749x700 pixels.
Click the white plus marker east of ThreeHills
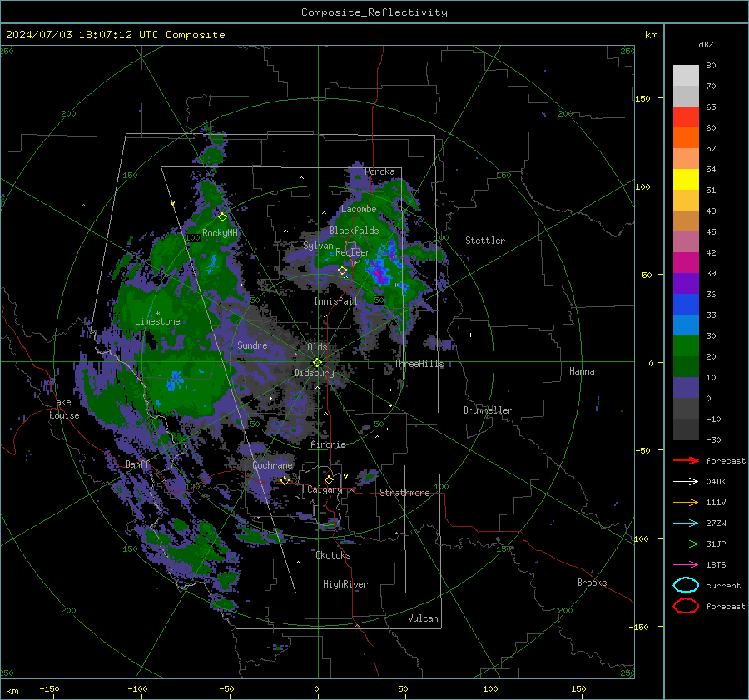(x=470, y=335)
